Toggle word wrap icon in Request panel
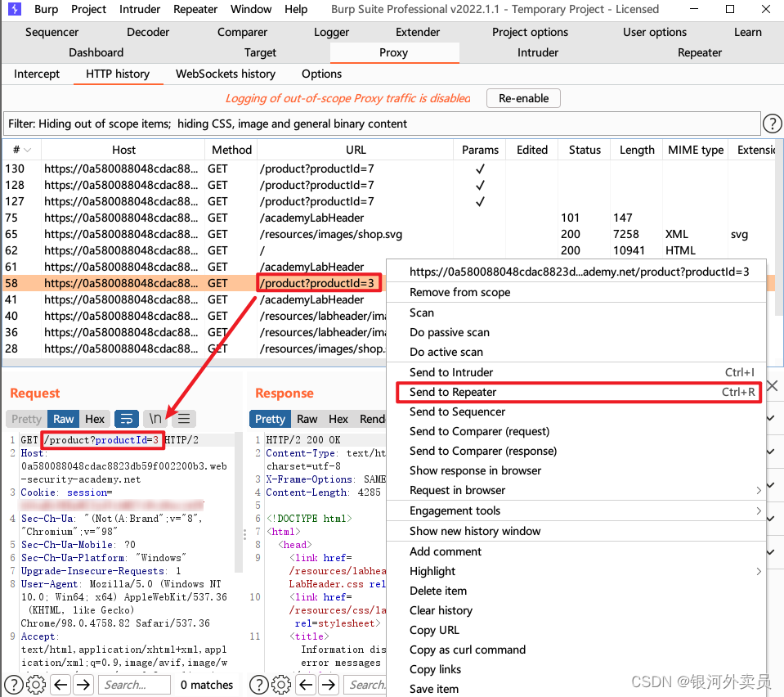 [x=127, y=419]
